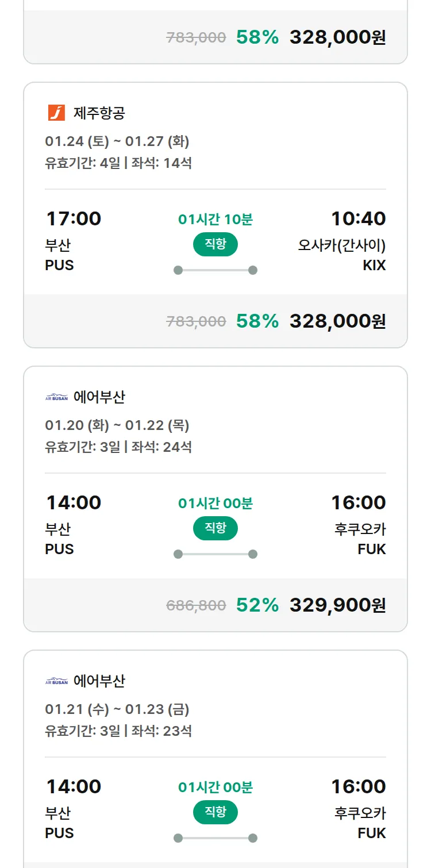Click the 52% discount on the Air Busan card
The image size is (431, 868).
pos(257,605)
